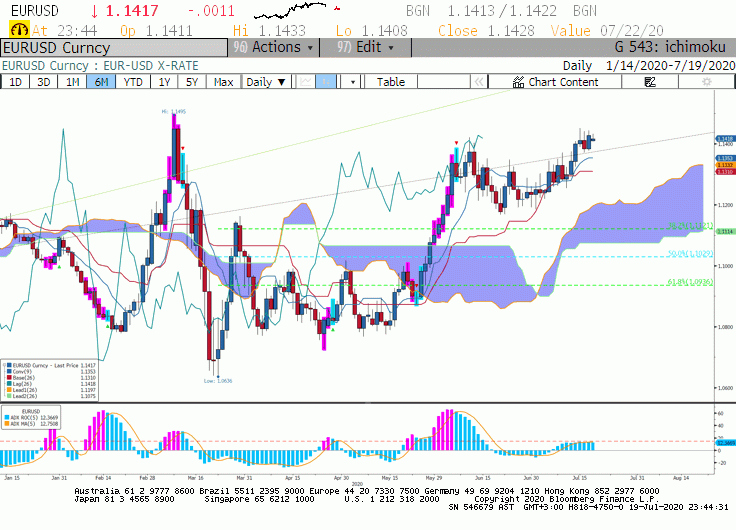Open the Edit menu
Screen dimensions: 736x530
(365, 47)
